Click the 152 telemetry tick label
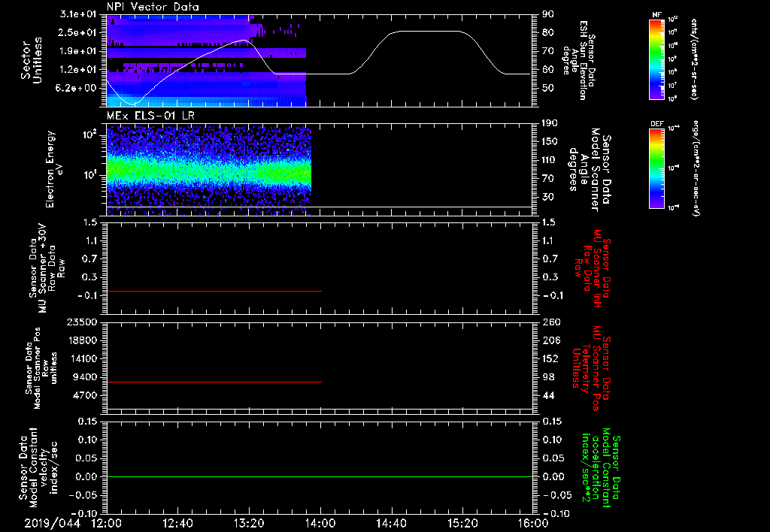This screenshot has width=770, height=532. (x=550, y=358)
